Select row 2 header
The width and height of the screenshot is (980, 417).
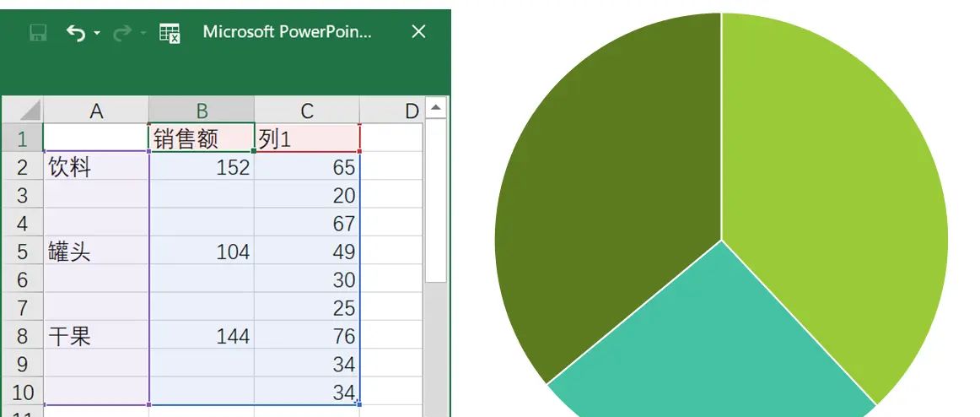[23, 166]
